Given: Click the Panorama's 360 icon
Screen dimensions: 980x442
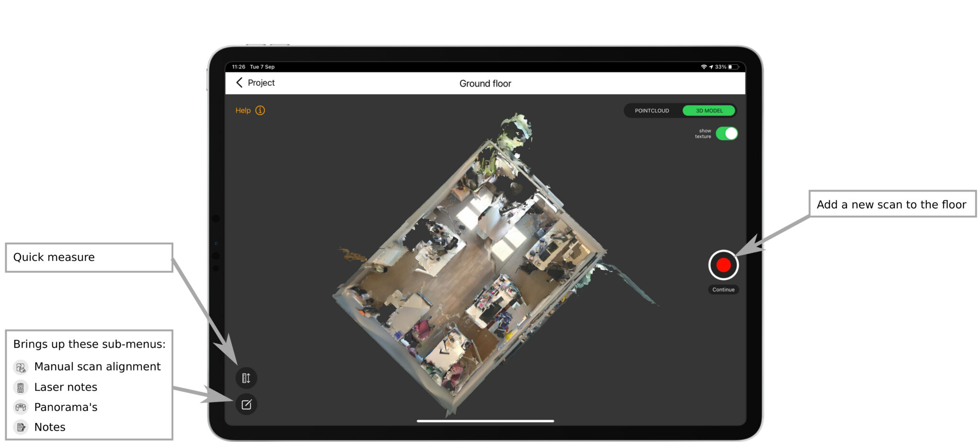Looking at the screenshot, I should [21, 408].
